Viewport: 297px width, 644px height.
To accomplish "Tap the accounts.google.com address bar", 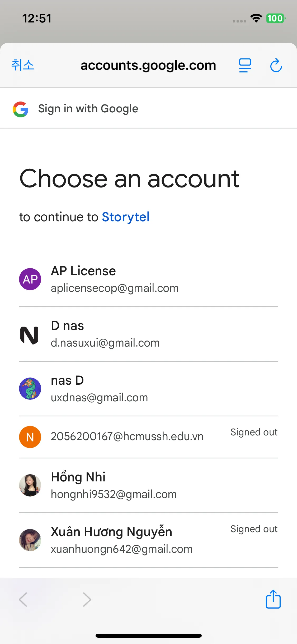I will pos(148,65).
